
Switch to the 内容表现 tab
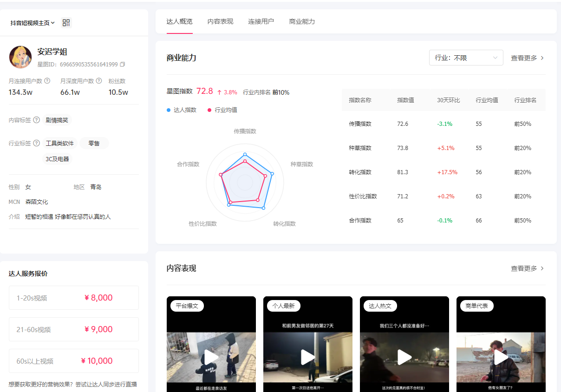(220, 21)
